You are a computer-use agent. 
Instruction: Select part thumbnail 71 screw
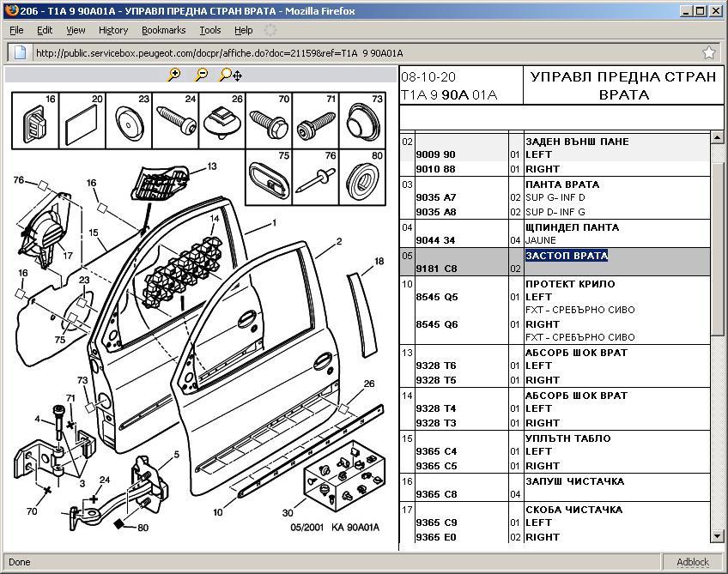tap(316, 121)
